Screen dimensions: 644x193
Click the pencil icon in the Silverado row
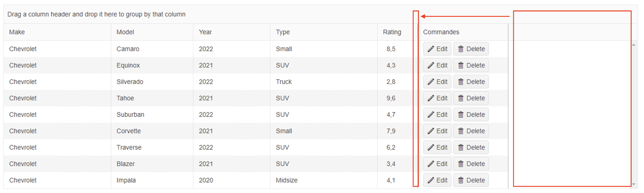(x=431, y=82)
